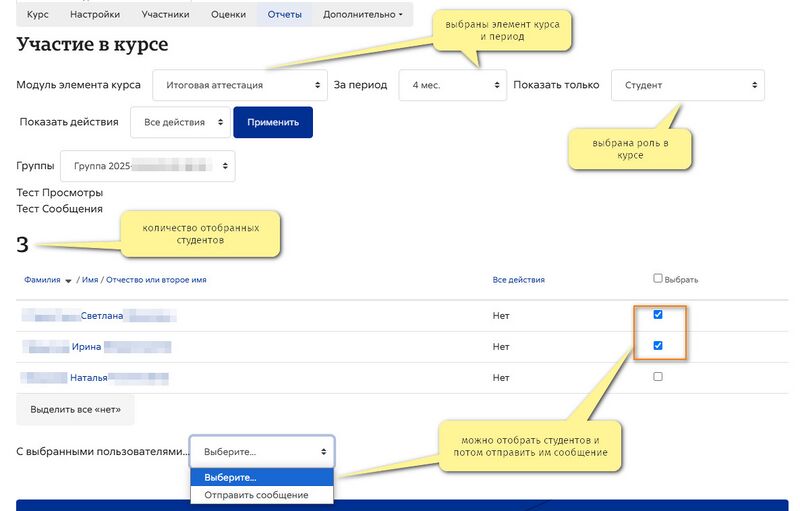Open the За период 4 мес. dropdown

[453, 85]
